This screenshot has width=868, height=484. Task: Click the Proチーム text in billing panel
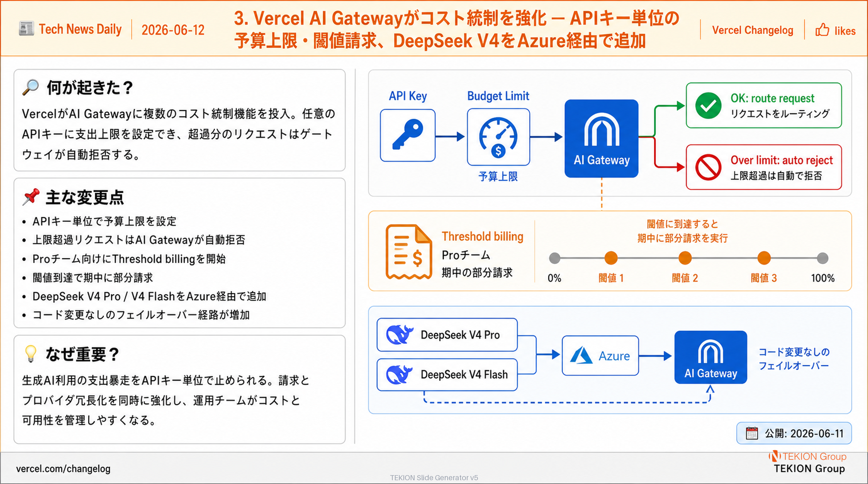466,255
